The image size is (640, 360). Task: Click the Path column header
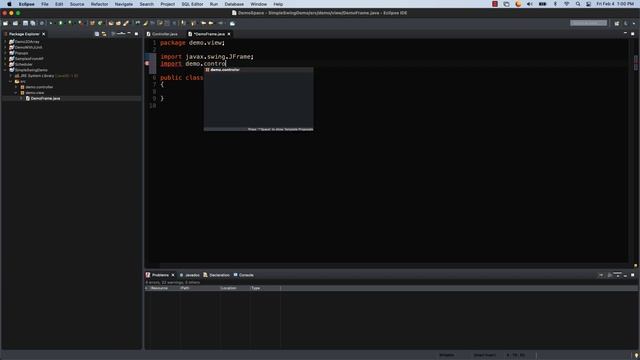pyautogui.click(x=200, y=288)
